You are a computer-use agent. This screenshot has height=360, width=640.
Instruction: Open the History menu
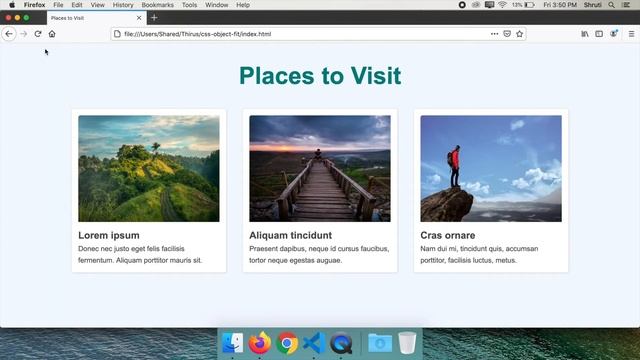coord(123,5)
